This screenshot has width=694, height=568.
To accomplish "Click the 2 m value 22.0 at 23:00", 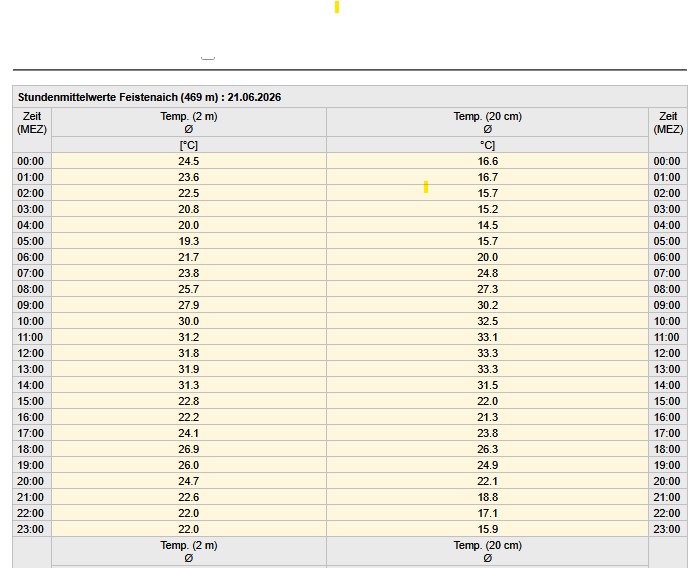I will pyautogui.click(x=189, y=529).
